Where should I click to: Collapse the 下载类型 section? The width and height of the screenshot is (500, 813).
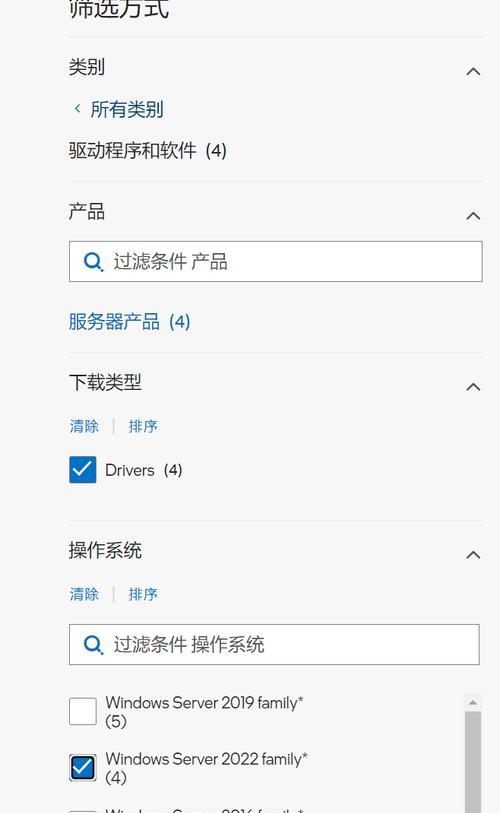473,387
